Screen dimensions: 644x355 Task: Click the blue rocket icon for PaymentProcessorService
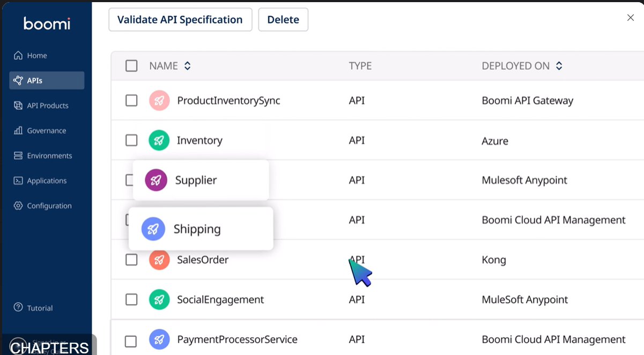(x=159, y=339)
